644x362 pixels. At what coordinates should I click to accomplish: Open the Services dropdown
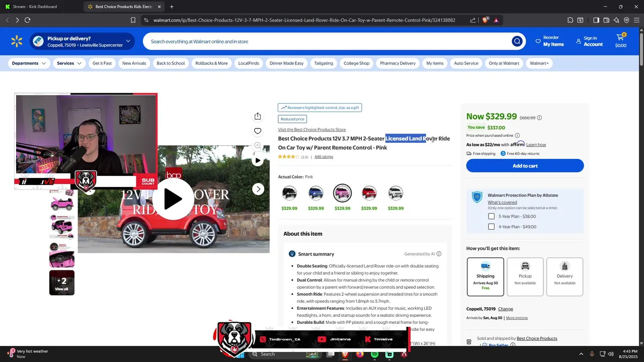click(69, 63)
